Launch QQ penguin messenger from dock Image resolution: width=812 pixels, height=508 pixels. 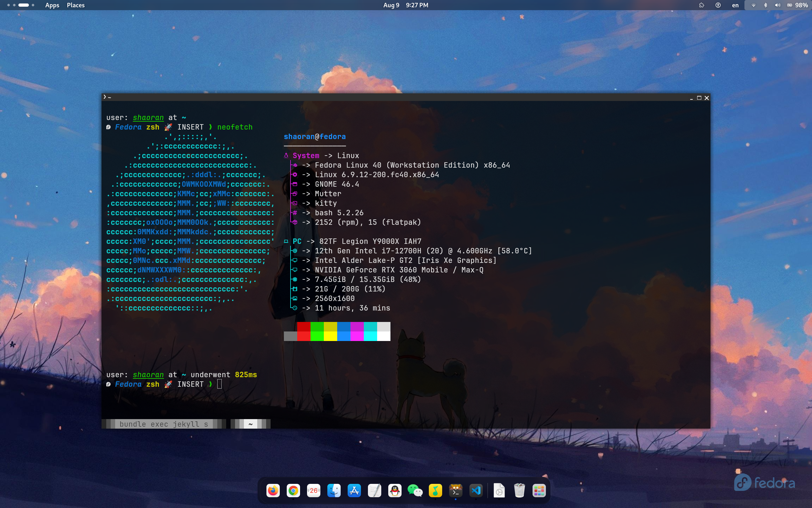tap(395, 491)
